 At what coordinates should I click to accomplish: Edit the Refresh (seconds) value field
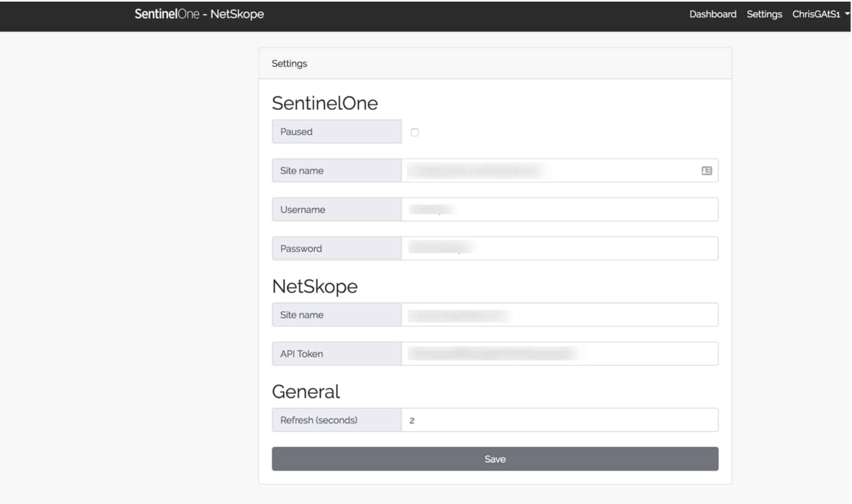coord(559,420)
